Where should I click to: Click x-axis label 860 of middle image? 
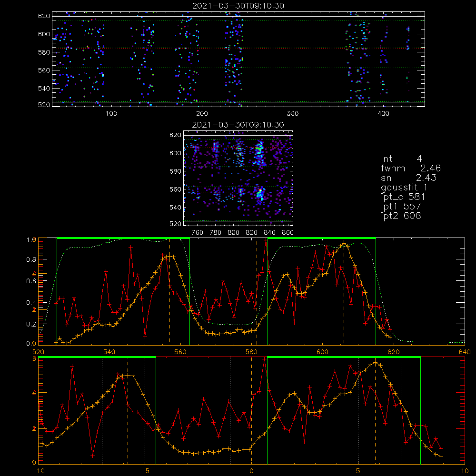[x=288, y=233]
